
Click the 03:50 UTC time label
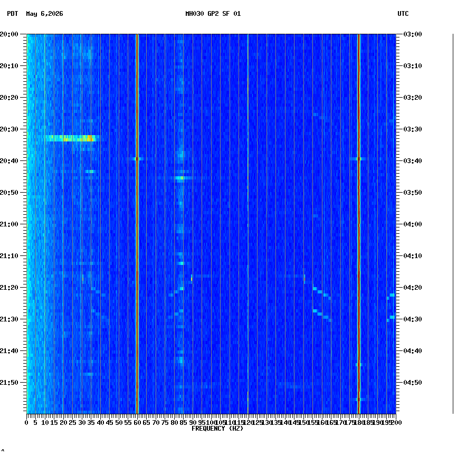[413, 193]
